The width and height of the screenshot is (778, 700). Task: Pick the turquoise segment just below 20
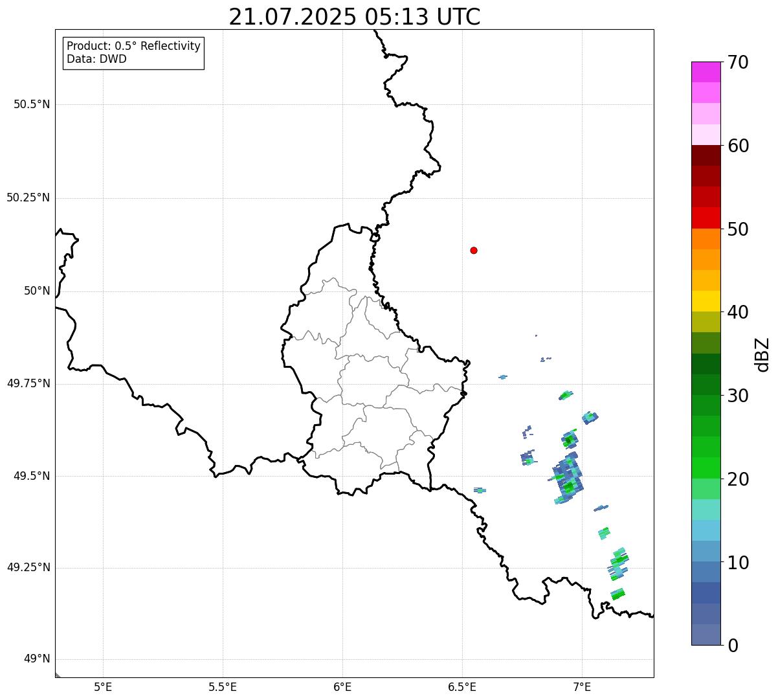pyautogui.click(x=706, y=510)
